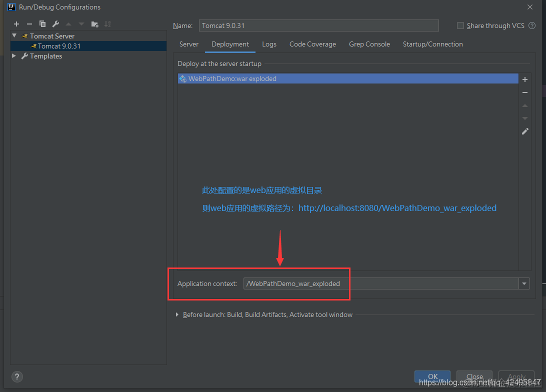Viewport: 546px width, 392px height.
Task: Select Tomcat 9.0.31 configuration in tree
Action: click(x=88, y=46)
